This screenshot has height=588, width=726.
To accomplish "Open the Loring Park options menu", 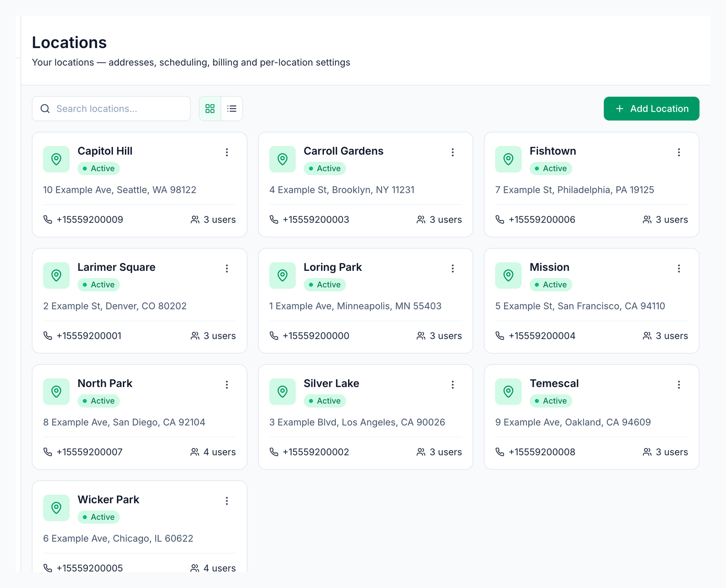I will 453,269.
